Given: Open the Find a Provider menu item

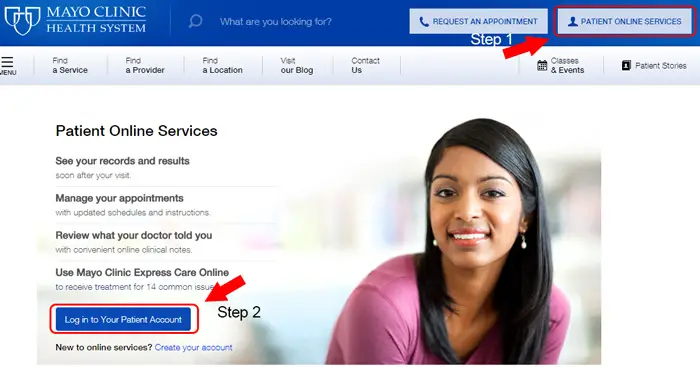Looking at the screenshot, I should [x=145, y=65].
